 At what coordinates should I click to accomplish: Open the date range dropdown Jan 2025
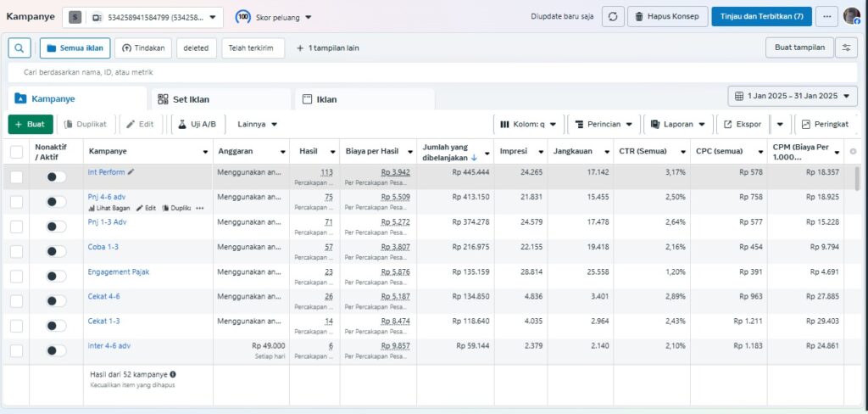[793, 97]
